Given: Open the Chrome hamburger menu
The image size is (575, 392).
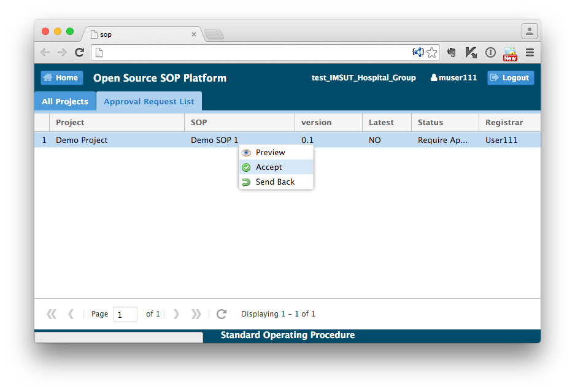Looking at the screenshot, I should (x=530, y=52).
